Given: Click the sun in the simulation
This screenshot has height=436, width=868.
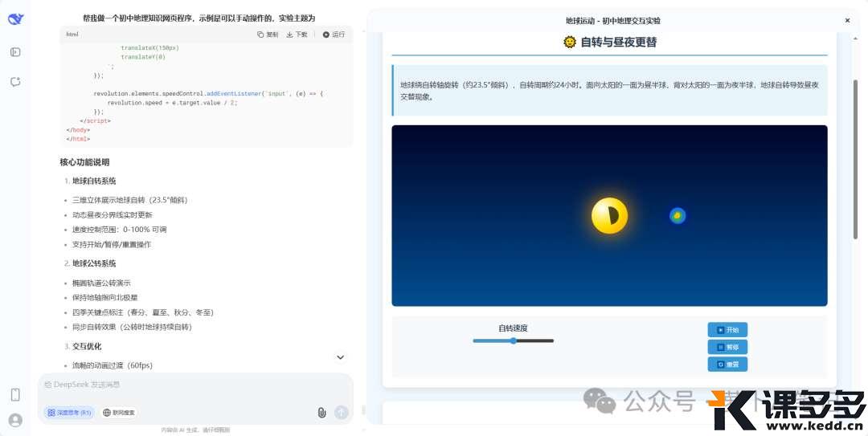Looking at the screenshot, I should (609, 216).
